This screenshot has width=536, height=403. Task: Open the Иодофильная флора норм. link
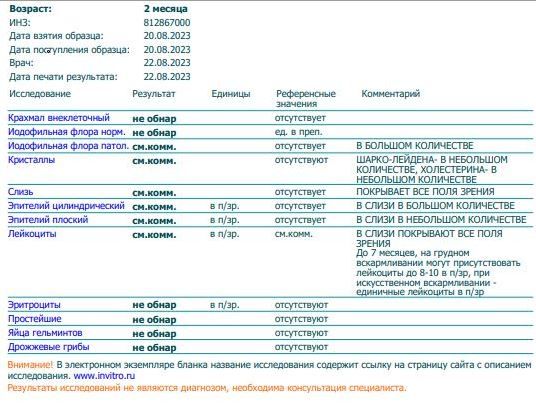click(x=67, y=132)
